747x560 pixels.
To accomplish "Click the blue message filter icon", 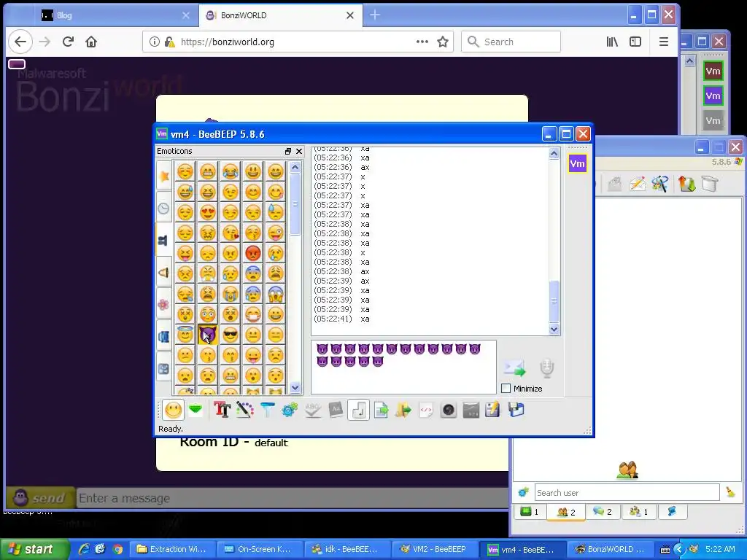I will click(x=267, y=410).
